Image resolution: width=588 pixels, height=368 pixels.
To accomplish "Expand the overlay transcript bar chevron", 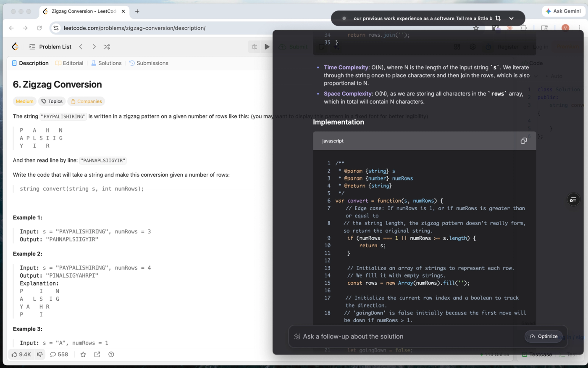I will 511,19.
